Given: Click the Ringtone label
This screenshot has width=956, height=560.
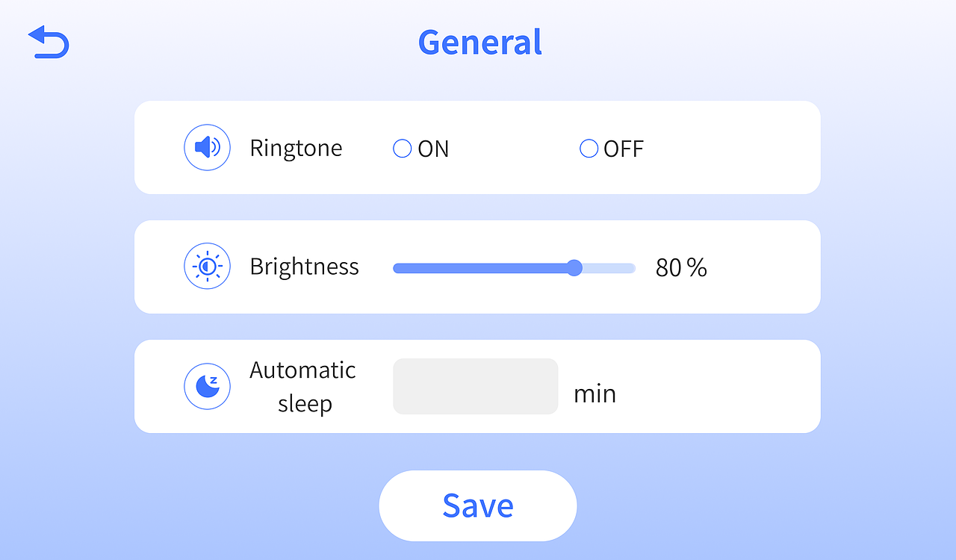Looking at the screenshot, I should click(296, 148).
